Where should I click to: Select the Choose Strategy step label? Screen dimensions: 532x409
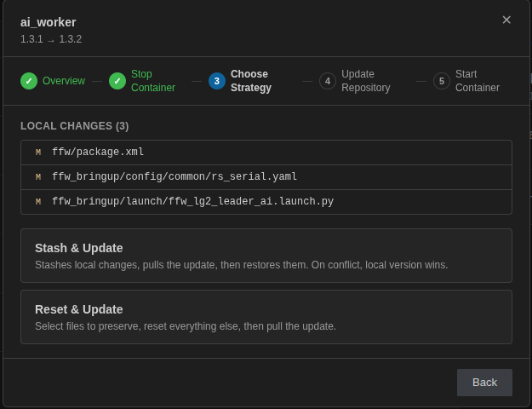(x=251, y=81)
